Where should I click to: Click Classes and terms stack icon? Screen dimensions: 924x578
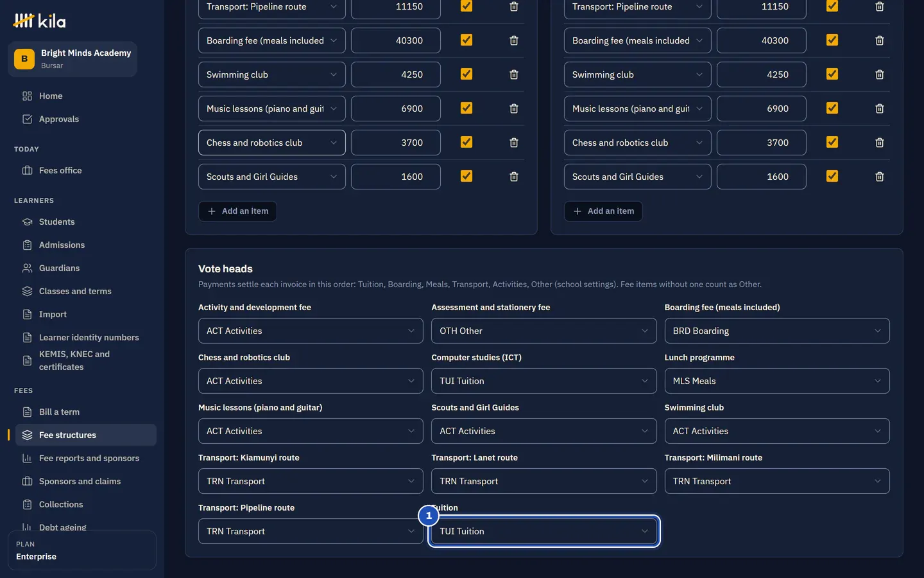click(27, 292)
